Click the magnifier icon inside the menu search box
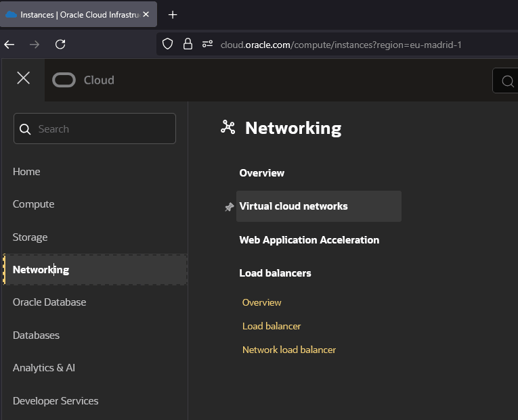This screenshot has height=420, width=518. coord(25,129)
